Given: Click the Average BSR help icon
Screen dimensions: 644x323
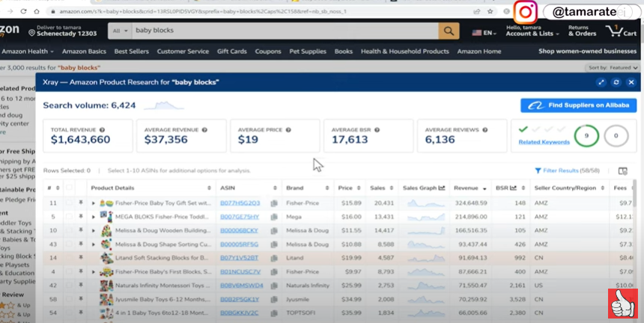Looking at the screenshot, I should (377, 130).
